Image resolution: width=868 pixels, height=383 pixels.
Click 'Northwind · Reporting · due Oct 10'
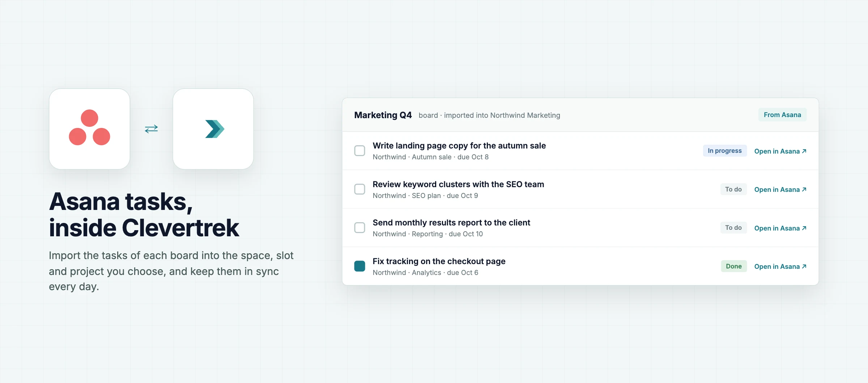[x=428, y=234]
